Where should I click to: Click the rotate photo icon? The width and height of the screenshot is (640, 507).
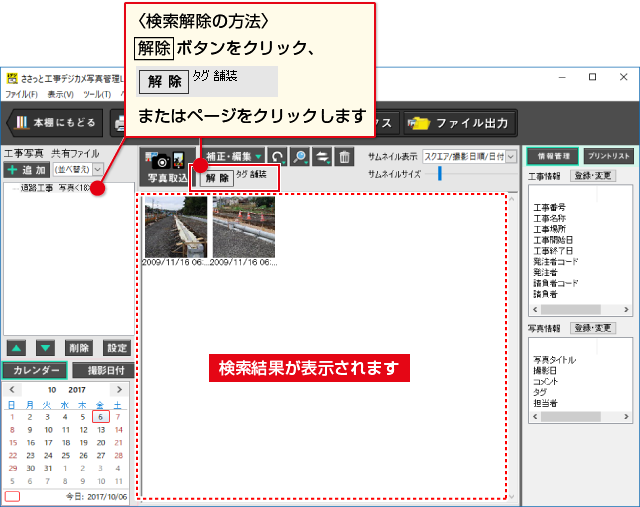tap(278, 157)
